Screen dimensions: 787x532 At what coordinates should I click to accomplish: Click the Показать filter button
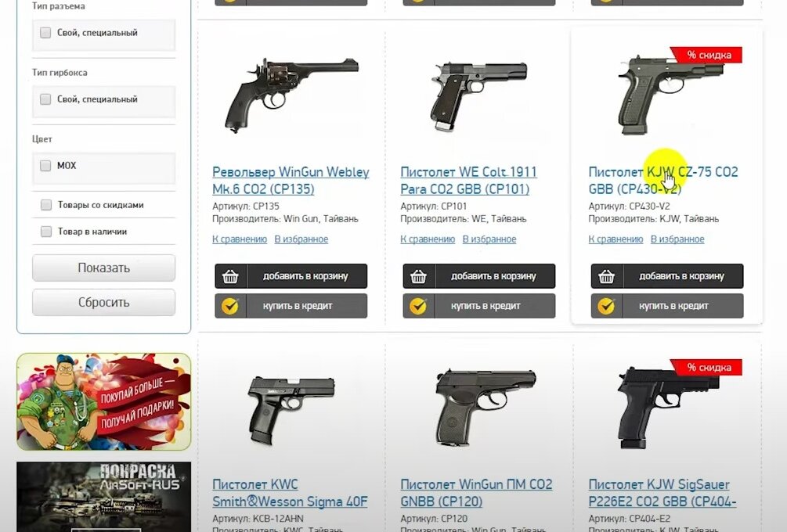[x=104, y=268]
